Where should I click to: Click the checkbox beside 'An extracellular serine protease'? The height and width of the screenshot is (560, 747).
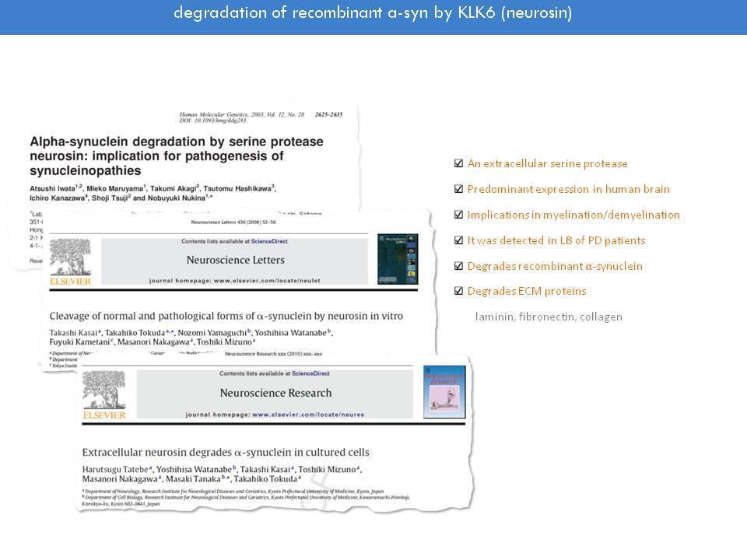(458, 163)
